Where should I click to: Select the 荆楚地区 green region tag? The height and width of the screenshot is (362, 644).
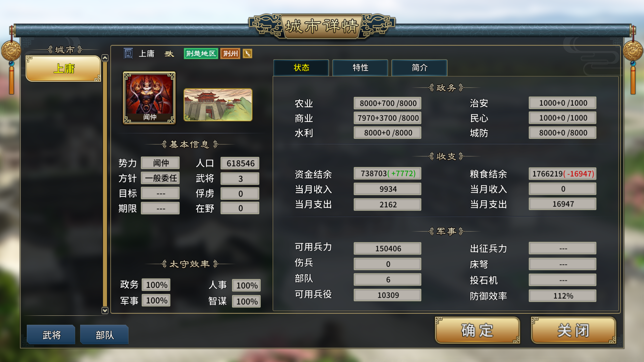pyautogui.click(x=201, y=54)
